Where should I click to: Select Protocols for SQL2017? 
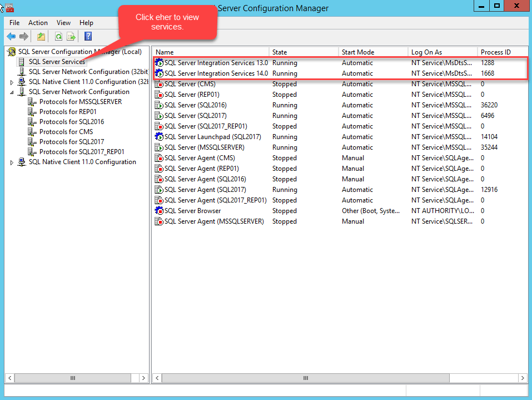pos(72,142)
